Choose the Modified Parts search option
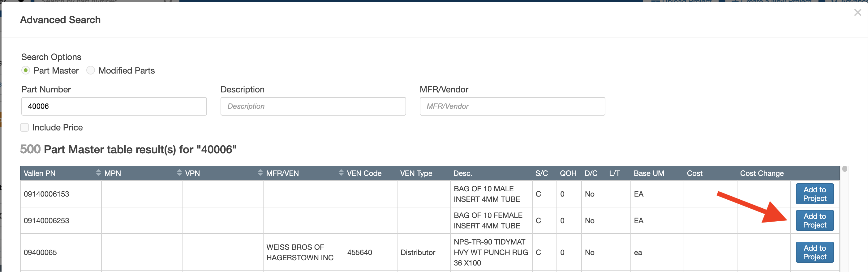 pyautogui.click(x=91, y=70)
